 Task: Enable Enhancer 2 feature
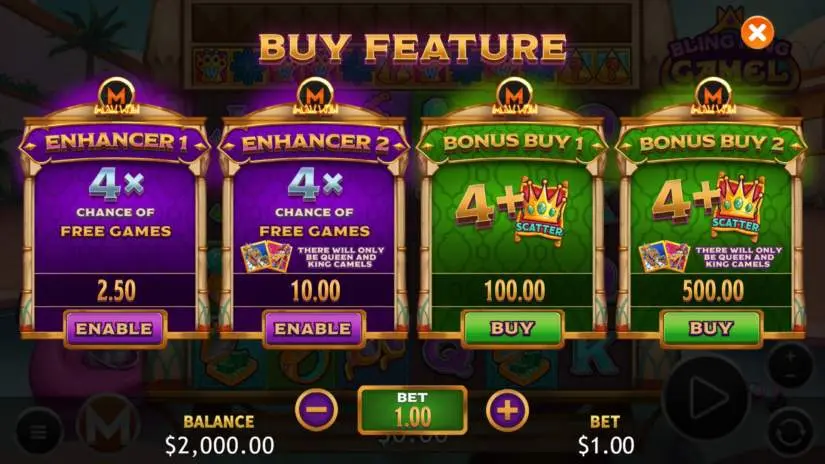[x=314, y=329]
